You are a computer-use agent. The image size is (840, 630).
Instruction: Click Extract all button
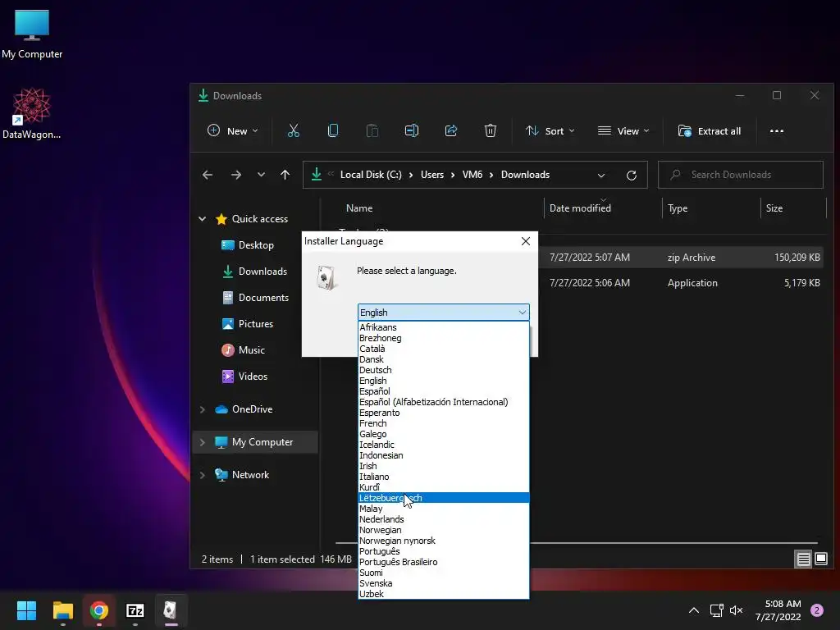tap(710, 130)
